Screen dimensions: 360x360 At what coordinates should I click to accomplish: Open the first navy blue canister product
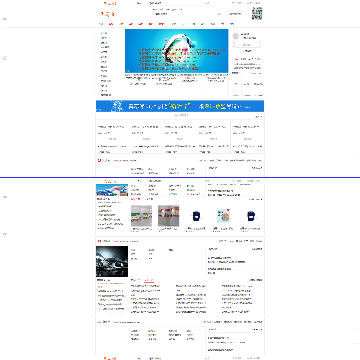point(196,216)
